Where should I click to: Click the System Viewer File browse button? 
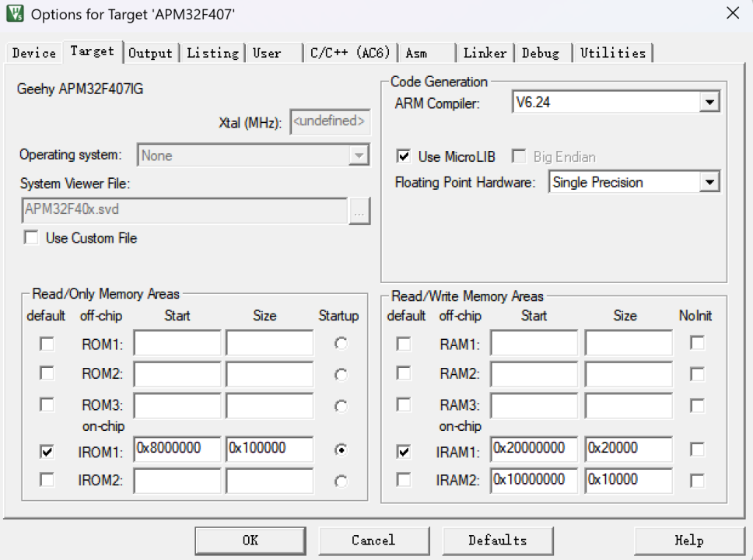pyautogui.click(x=359, y=211)
